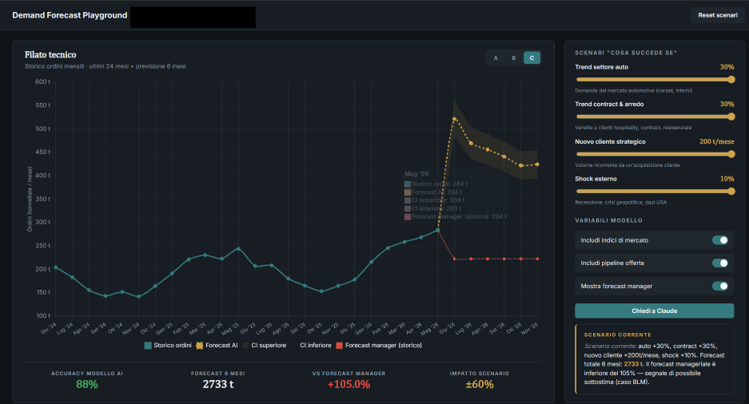Image resolution: width=749 pixels, height=404 pixels.
Task: Click the Nov '26 manager forecast point
Action: [537, 259]
